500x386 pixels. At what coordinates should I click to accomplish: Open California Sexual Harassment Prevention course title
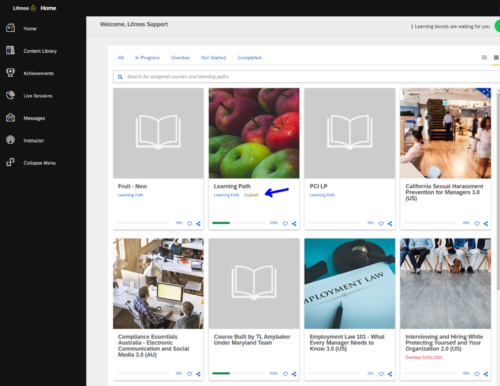pos(444,192)
